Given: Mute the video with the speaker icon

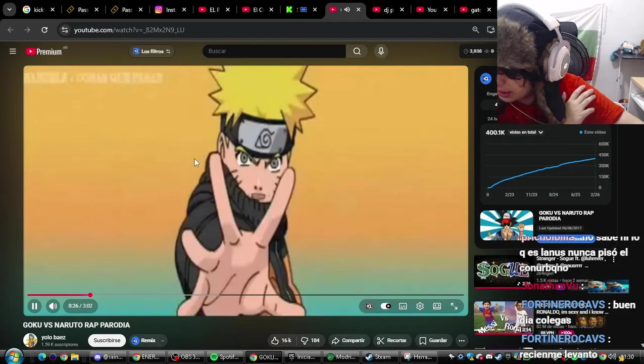Looking at the screenshot, I should click(x=53, y=306).
